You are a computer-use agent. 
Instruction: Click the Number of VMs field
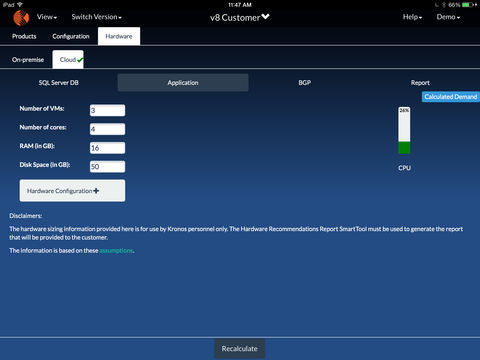point(107,110)
